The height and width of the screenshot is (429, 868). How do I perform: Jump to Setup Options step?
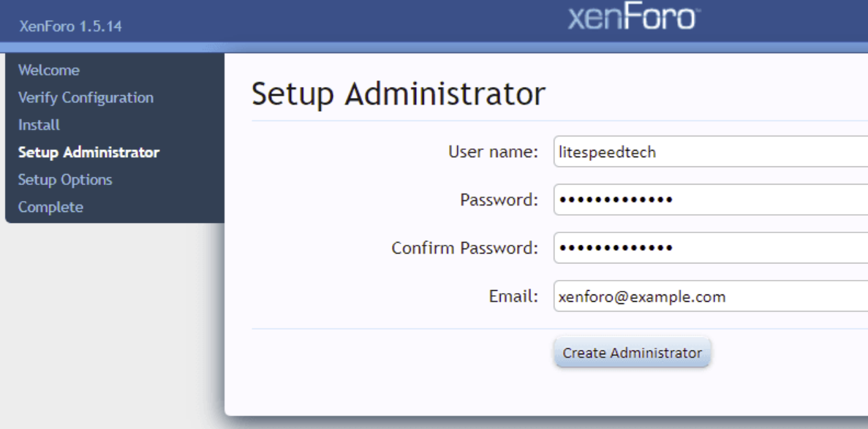click(x=65, y=180)
